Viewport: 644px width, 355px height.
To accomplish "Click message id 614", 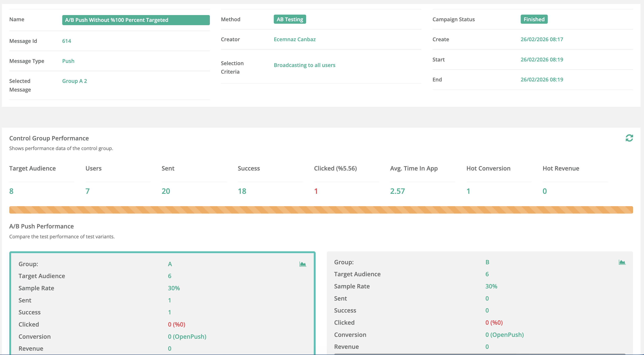I will pos(67,41).
